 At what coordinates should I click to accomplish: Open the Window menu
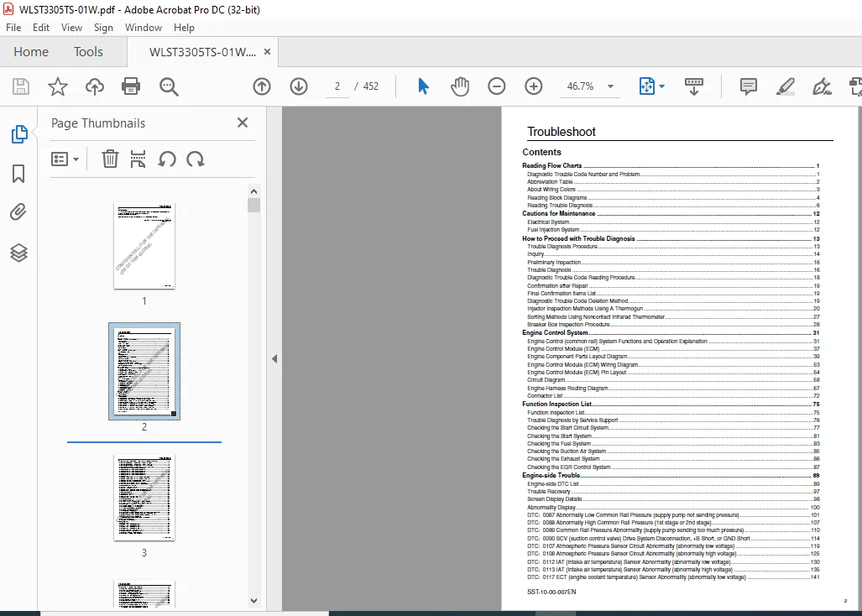pos(144,28)
